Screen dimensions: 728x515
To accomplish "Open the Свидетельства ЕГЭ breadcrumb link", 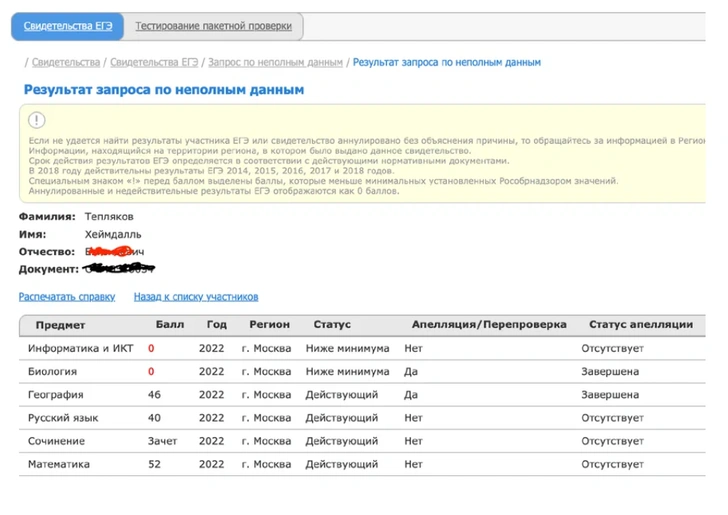I will (x=154, y=62).
